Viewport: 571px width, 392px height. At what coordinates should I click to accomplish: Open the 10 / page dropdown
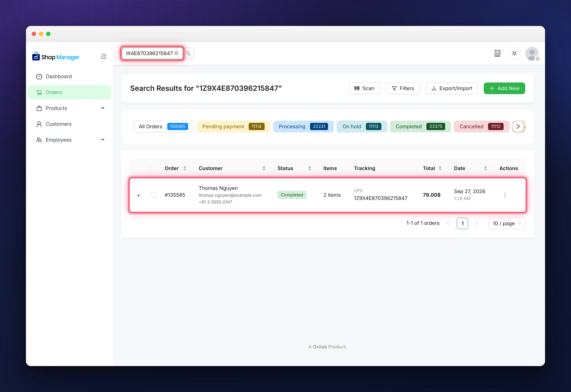507,223
